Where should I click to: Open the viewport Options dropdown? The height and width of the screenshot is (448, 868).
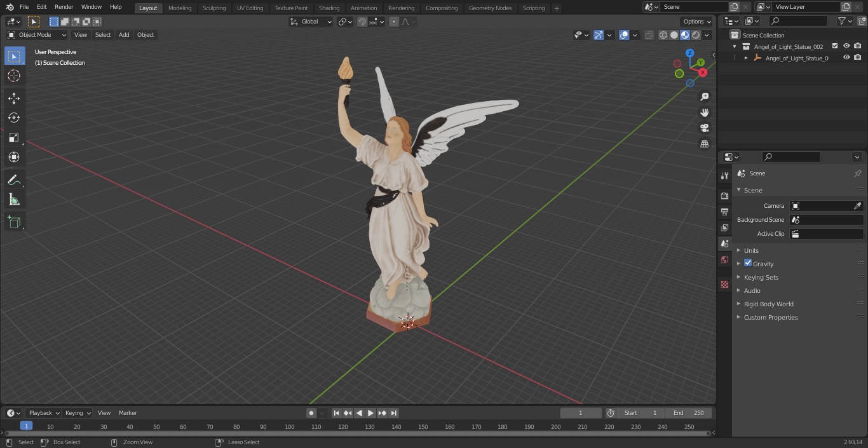click(696, 22)
